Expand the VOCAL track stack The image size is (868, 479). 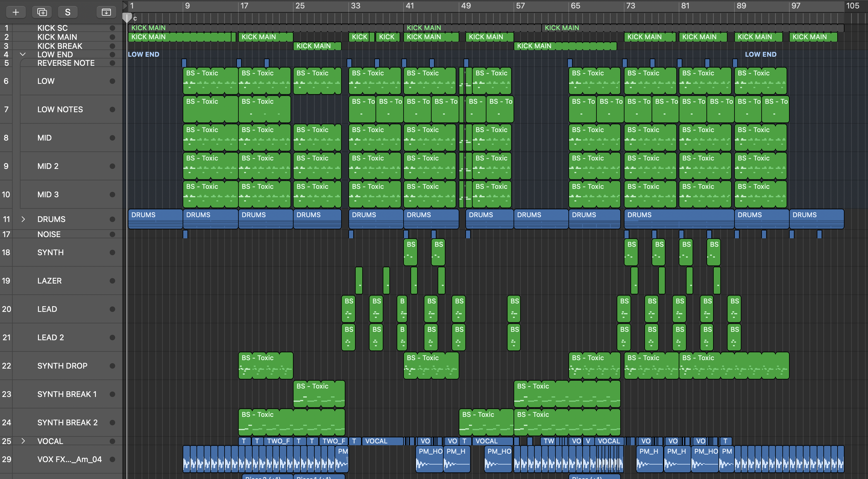23,441
